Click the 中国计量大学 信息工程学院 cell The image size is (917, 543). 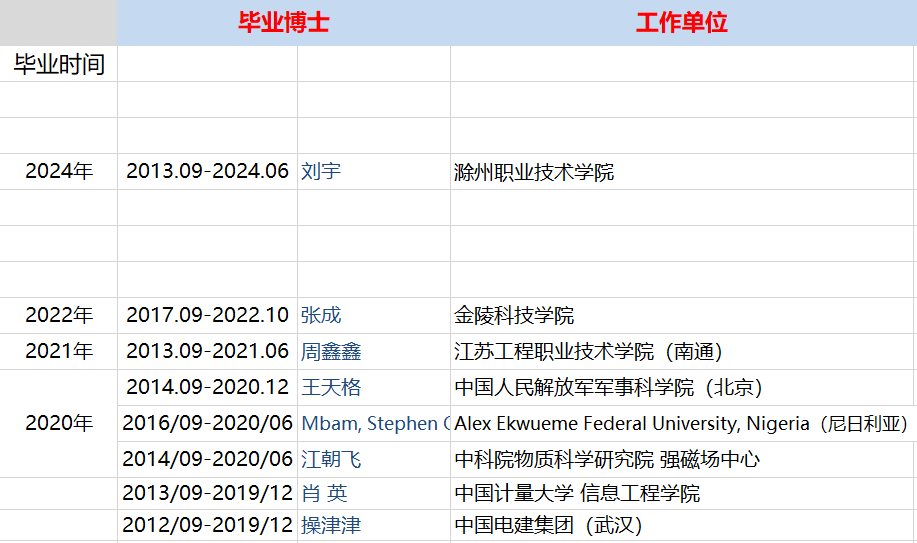[577, 494]
